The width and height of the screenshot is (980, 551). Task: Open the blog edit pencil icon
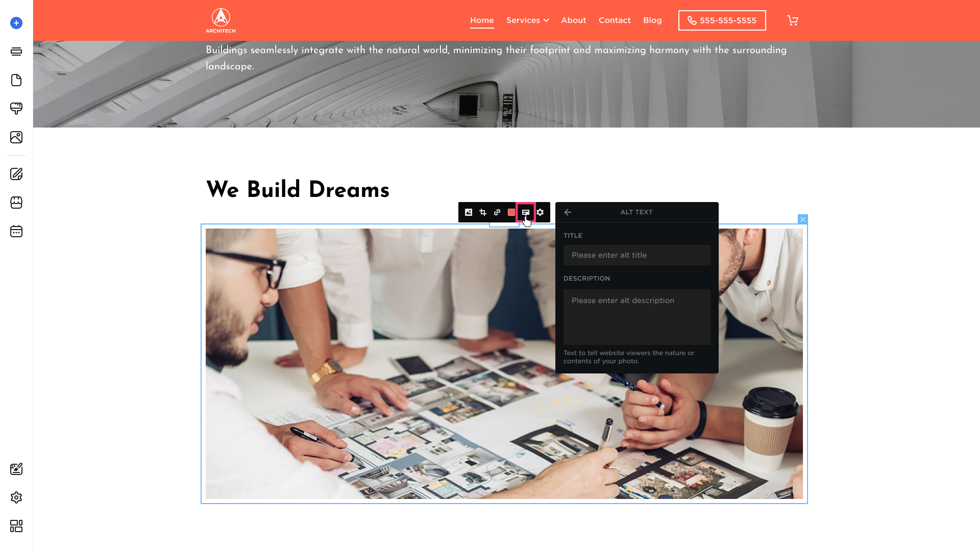point(16,174)
